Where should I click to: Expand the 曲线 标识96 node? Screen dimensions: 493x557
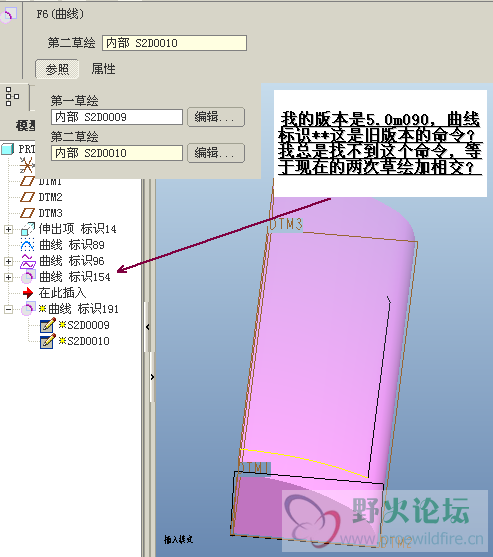tap(8, 261)
